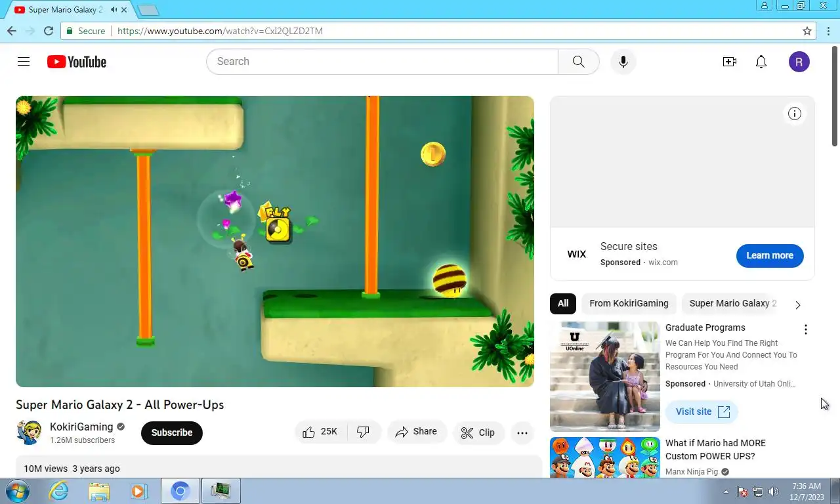The image size is (840, 504).
Task: Open the Create video icon
Action: pyautogui.click(x=729, y=62)
